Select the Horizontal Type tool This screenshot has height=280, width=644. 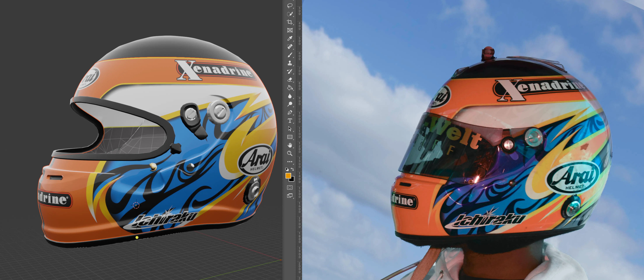[x=290, y=121]
